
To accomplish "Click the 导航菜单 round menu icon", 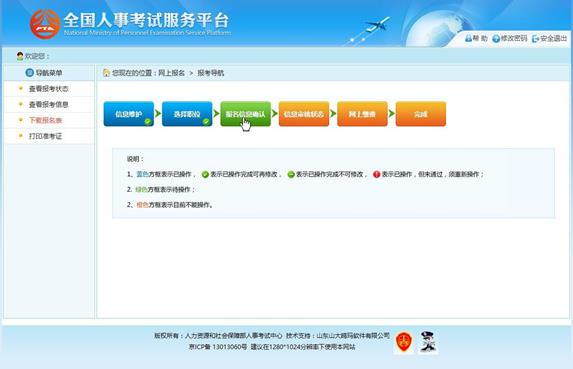I will (x=30, y=72).
